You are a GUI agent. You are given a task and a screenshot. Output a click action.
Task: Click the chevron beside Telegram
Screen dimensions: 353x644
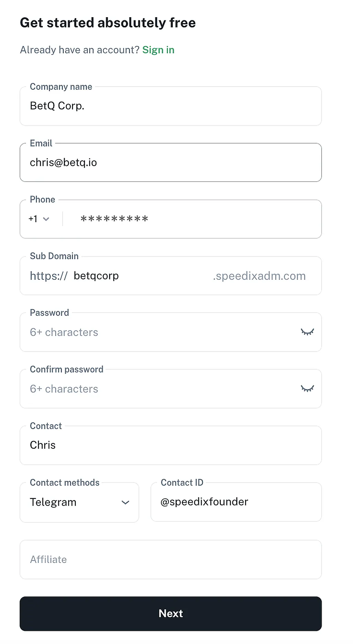pos(125,503)
